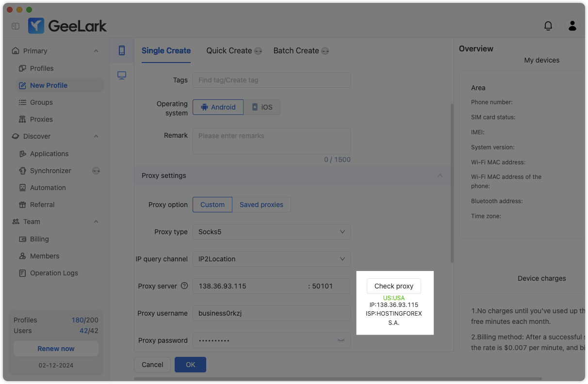588x384 pixels.
Task: Click the badge beside Quick Create
Action: (x=258, y=51)
